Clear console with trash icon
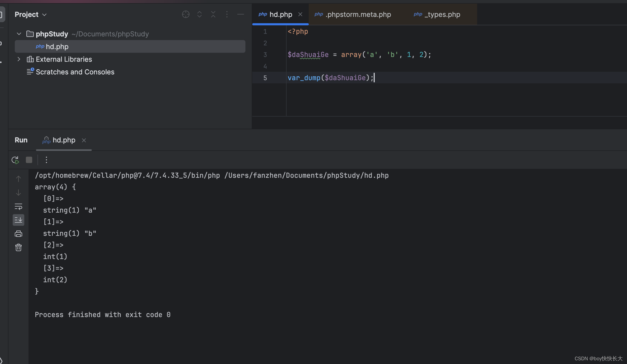The height and width of the screenshot is (364, 627). click(x=18, y=247)
